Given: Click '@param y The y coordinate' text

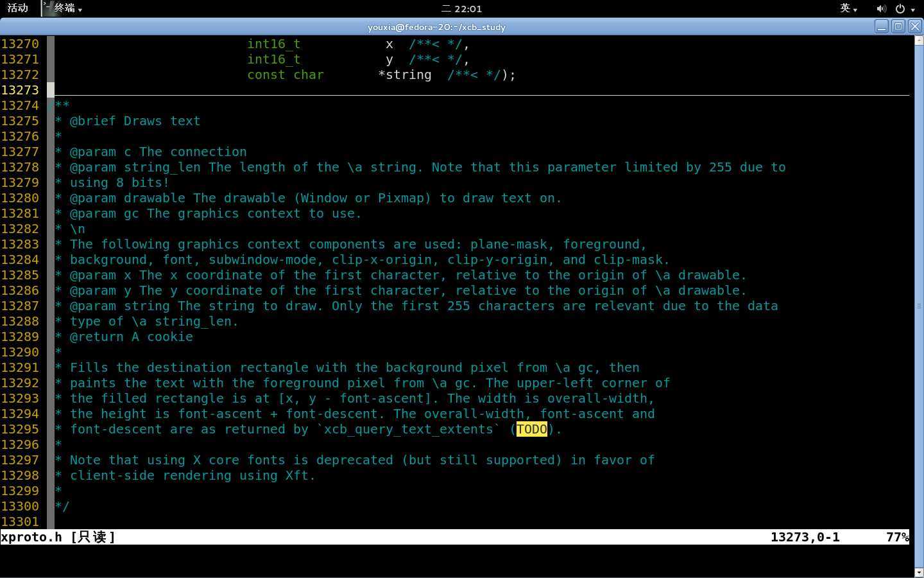Looking at the screenshot, I should (x=177, y=290).
